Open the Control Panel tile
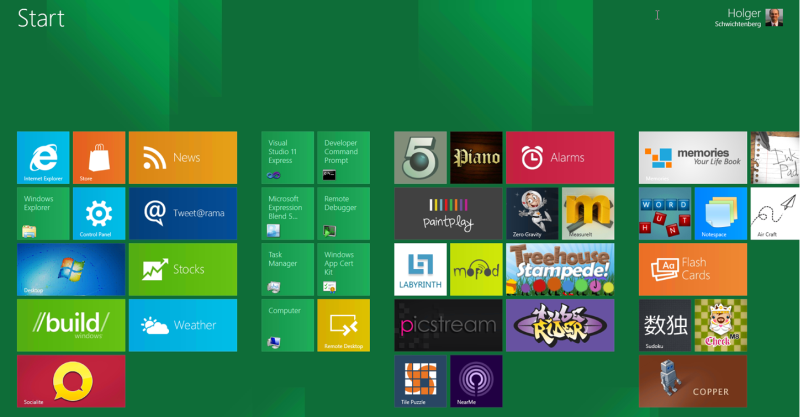 tap(99, 213)
